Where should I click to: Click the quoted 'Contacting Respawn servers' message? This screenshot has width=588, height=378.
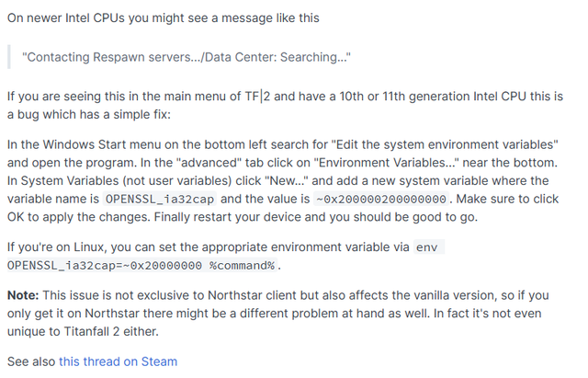187,57
